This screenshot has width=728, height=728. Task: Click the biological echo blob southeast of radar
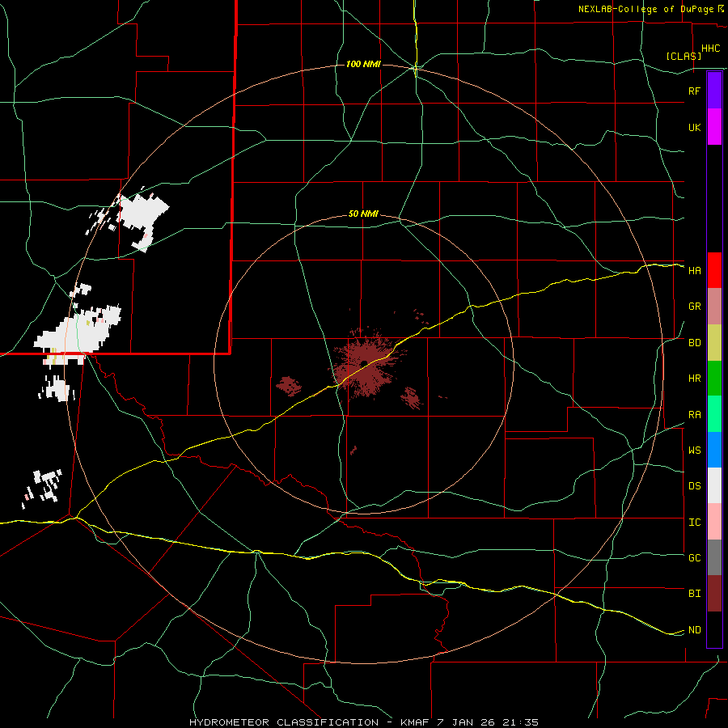point(412,398)
